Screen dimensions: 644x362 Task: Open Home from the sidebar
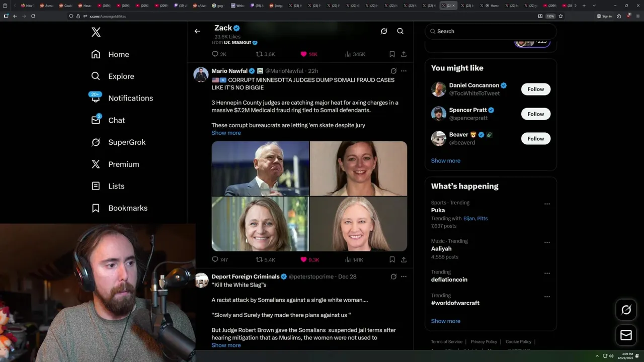(x=110, y=54)
